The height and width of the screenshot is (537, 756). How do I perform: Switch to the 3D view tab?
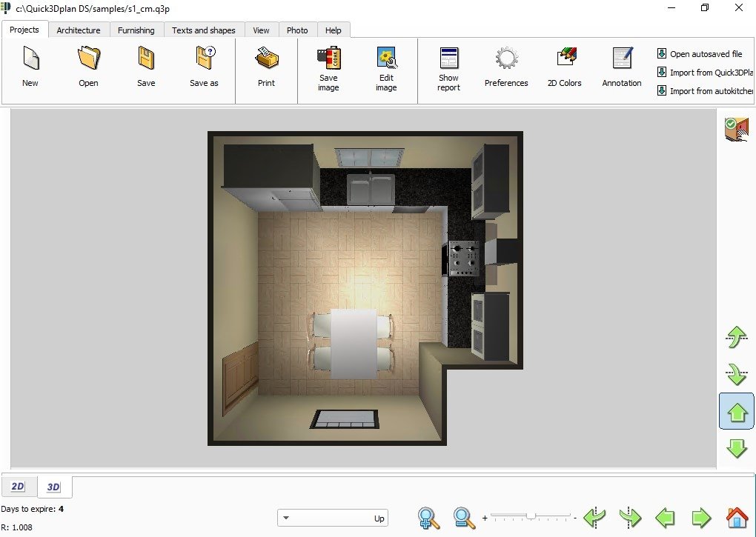[x=54, y=487]
